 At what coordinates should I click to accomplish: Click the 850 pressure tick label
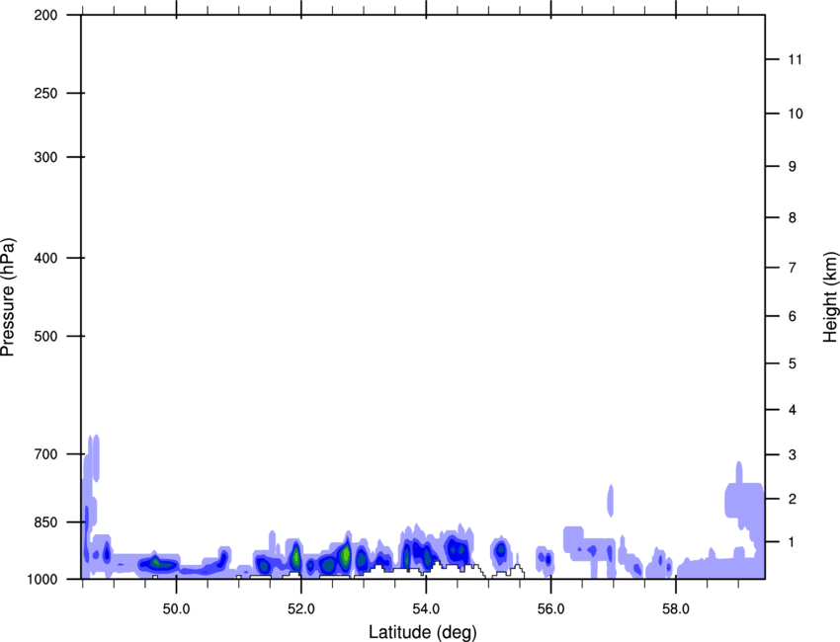[x=46, y=522]
